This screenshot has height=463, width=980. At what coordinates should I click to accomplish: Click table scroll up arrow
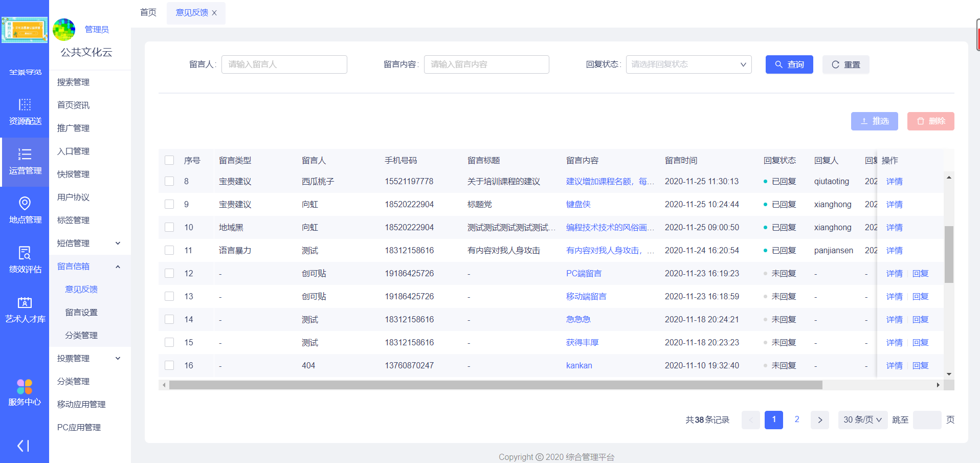(x=949, y=177)
